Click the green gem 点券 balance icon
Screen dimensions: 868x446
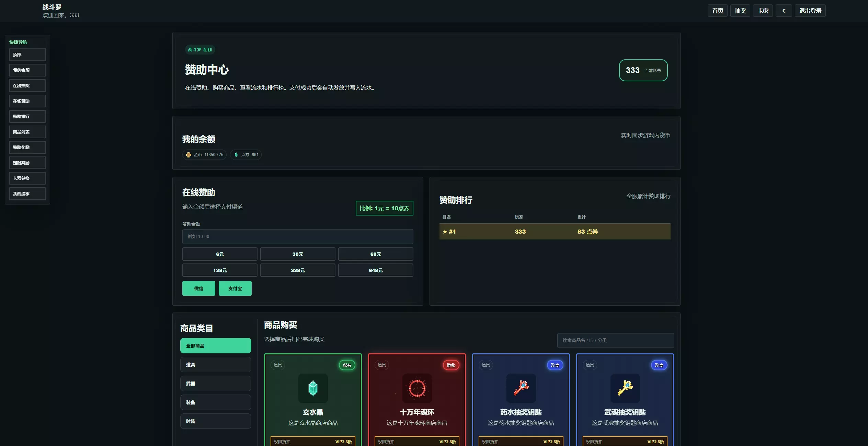tap(236, 155)
